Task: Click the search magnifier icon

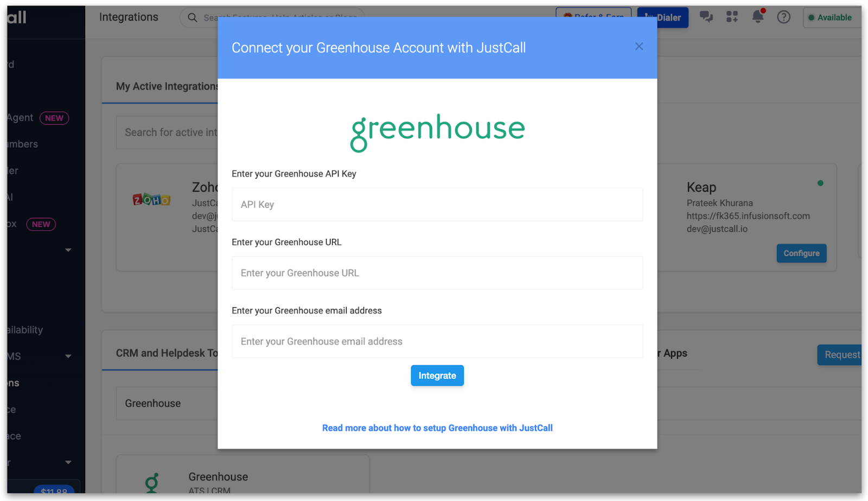Action: (192, 18)
